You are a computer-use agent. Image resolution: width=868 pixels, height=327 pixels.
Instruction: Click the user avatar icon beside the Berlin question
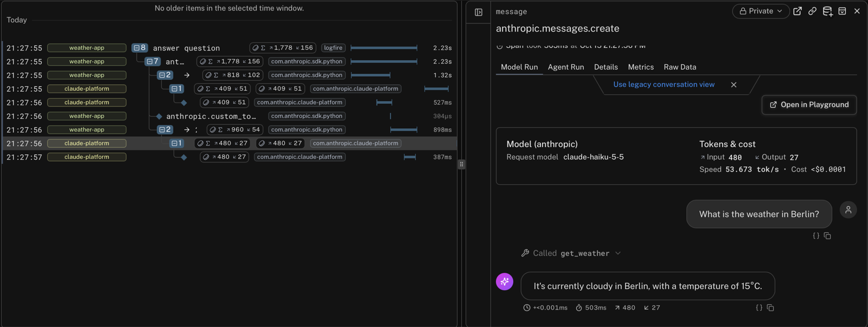click(848, 210)
